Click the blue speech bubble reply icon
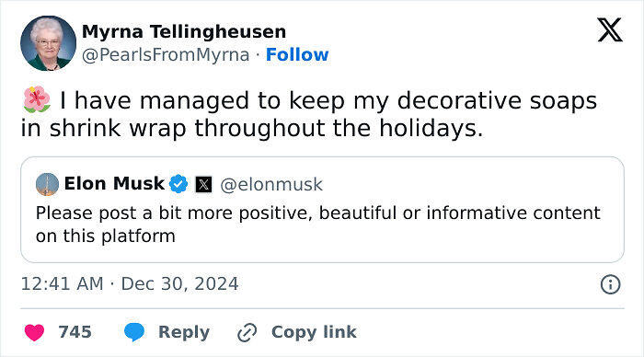The image size is (644, 357). point(134,332)
